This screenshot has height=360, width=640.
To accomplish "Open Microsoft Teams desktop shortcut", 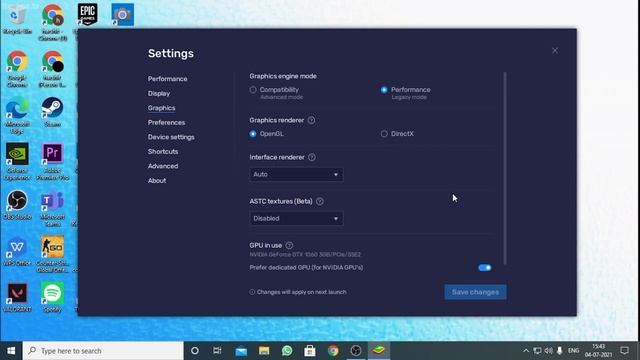I will [53, 208].
